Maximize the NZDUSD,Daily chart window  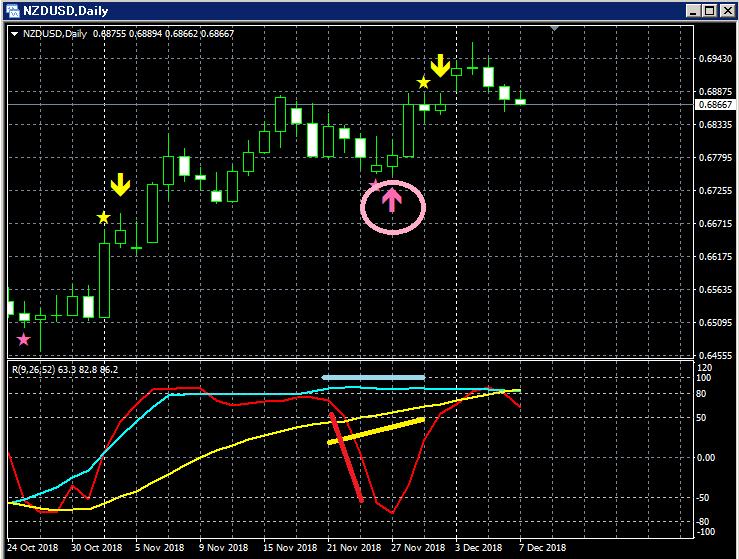(710, 10)
